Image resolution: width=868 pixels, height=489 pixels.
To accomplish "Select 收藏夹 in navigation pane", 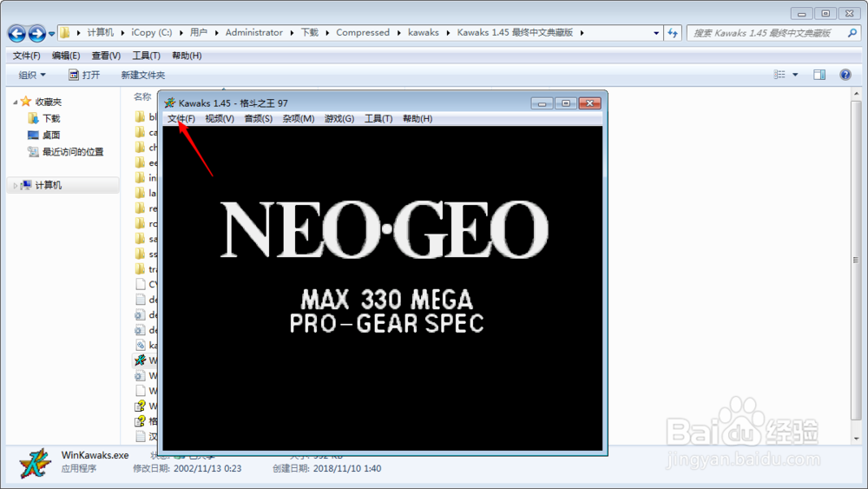I will coord(48,102).
